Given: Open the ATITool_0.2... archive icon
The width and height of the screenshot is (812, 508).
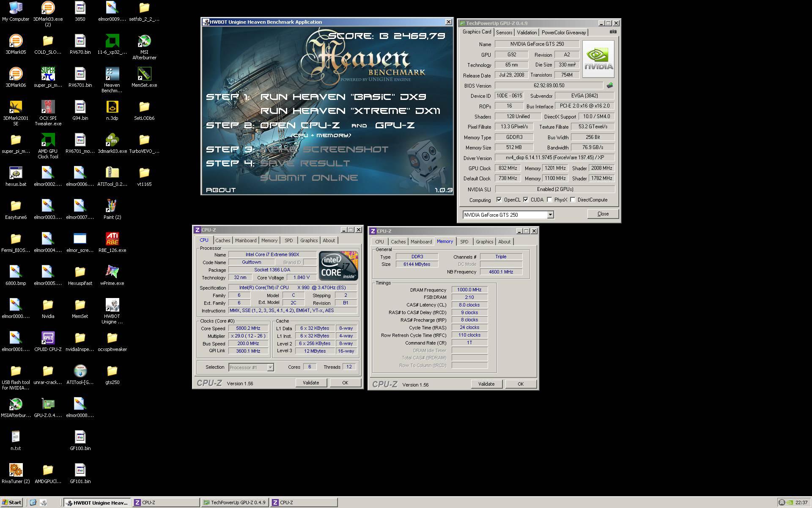Looking at the screenshot, I should pos(112,176).
